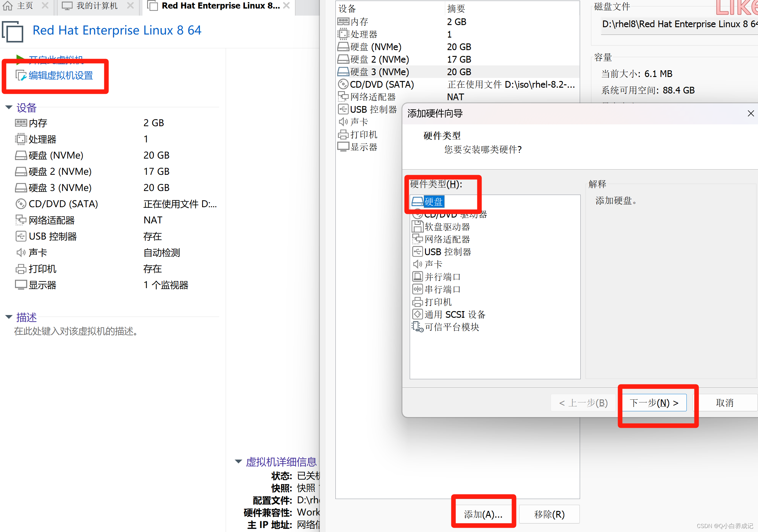758x532 pixels.
Task: Click the 打印机 printer icon in the main device list
Action: 21,269
